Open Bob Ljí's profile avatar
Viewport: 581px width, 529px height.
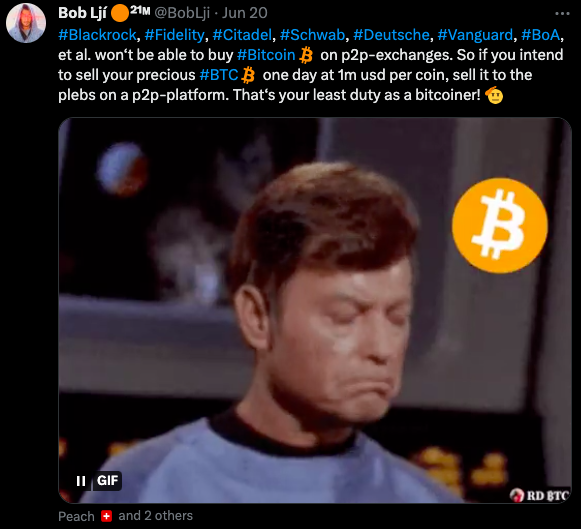[x=26, y=23]
